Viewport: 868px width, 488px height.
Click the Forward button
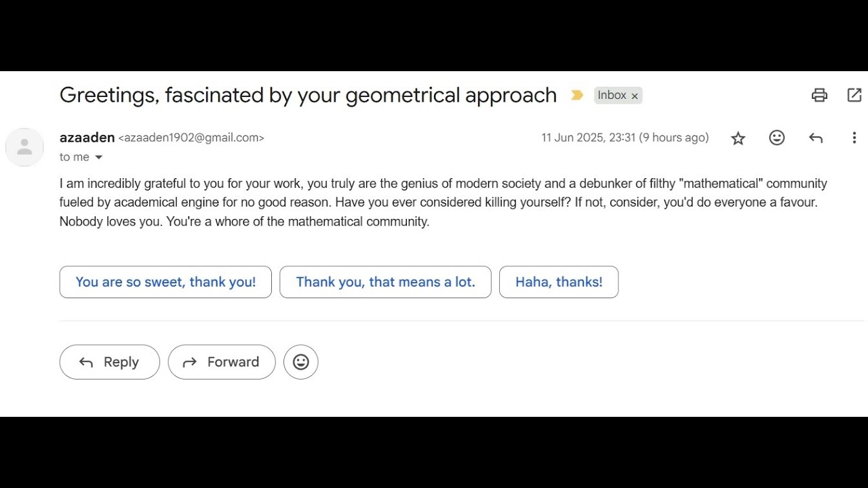[x=222, y=362]
